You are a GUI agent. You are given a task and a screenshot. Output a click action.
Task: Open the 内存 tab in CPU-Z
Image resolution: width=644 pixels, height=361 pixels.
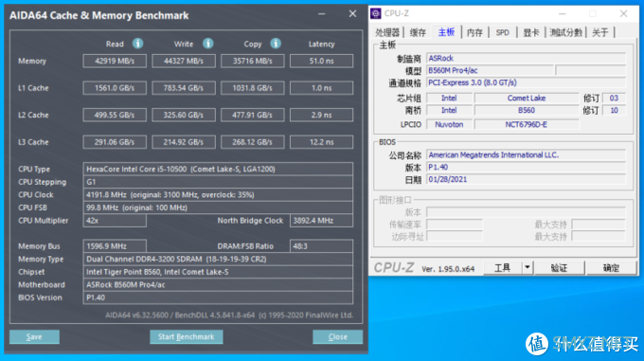click(x=474, y=32)
